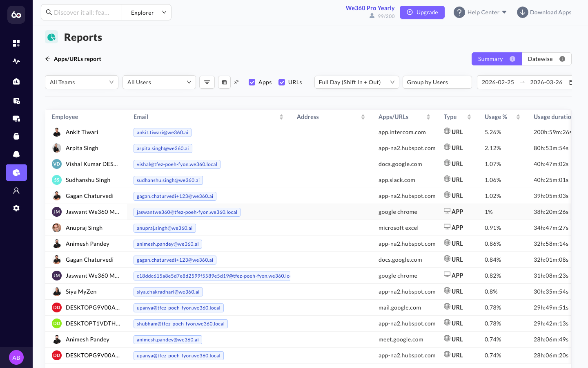Go back using the Apps/URLs report arrow
Image resolution: width=588 pixels, height=368 pixels.
click(x=48, y=59)
